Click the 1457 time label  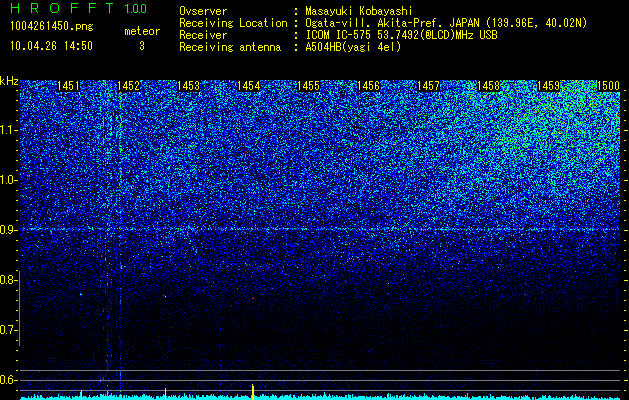[428, 86]
